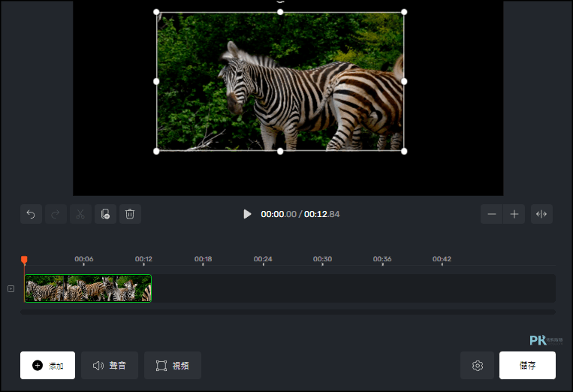Click the right-middle resize handle of video

[x=404, y=81]
